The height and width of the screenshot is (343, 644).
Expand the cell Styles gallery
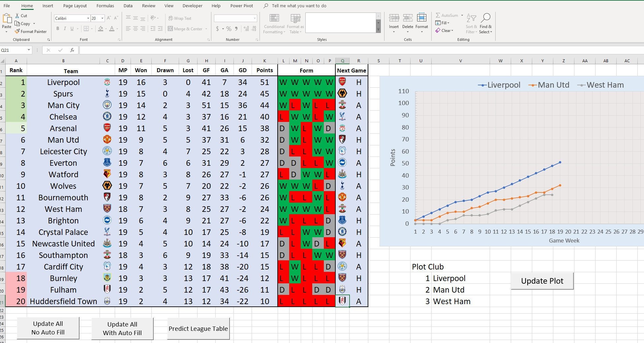(378, 30)
